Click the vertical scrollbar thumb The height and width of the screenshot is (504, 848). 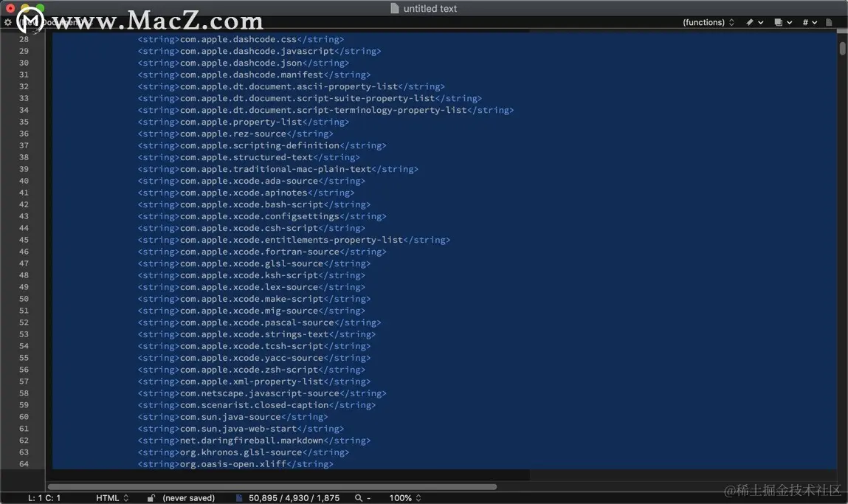(843, 47)
